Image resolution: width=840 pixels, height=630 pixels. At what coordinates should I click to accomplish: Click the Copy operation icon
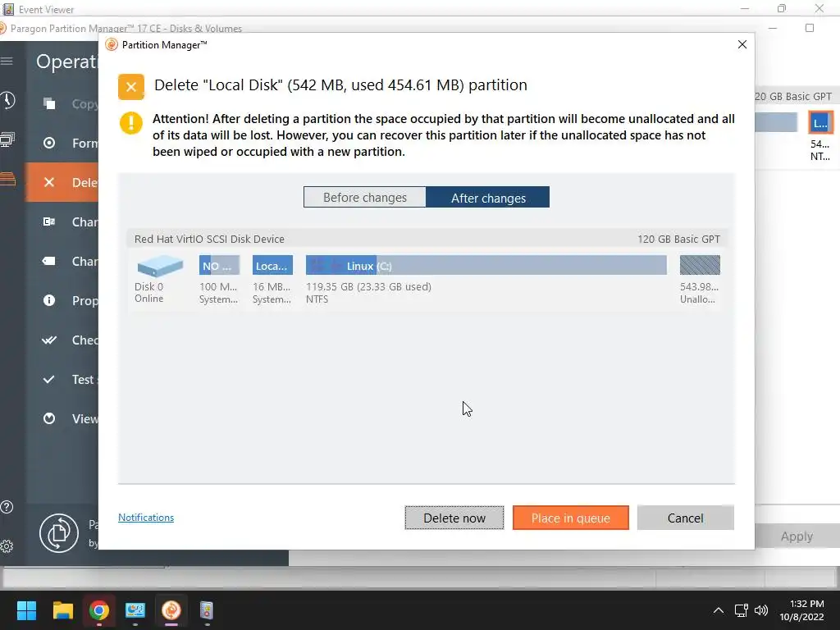click(x=49, y=103)
